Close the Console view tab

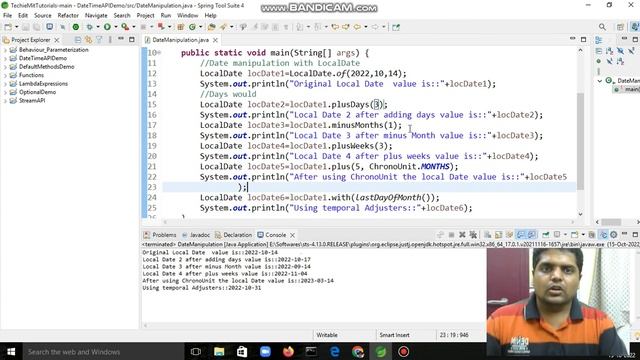(x=292, y=235)
